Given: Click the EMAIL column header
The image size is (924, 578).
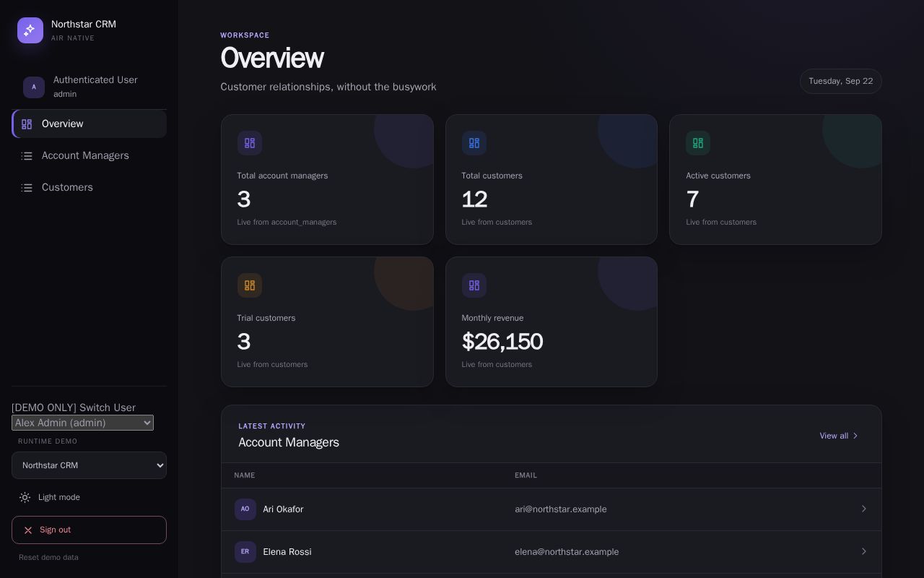Looking at the screenshot, I should coord(526,475).
